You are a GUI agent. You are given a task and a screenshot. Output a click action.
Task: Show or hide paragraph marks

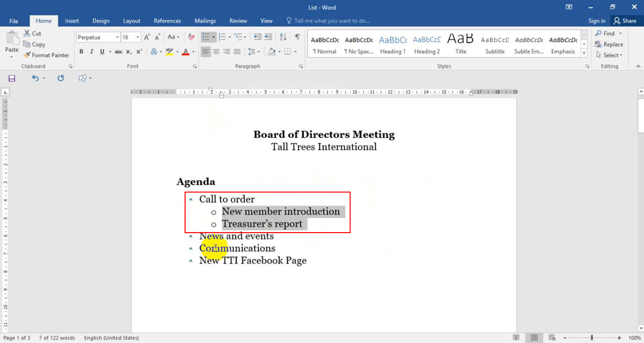coord(297,37)
